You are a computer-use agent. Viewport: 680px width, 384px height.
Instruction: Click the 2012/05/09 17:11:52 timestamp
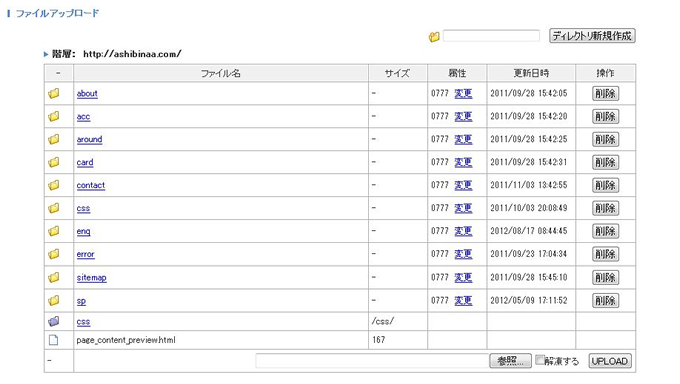(529, 300)
